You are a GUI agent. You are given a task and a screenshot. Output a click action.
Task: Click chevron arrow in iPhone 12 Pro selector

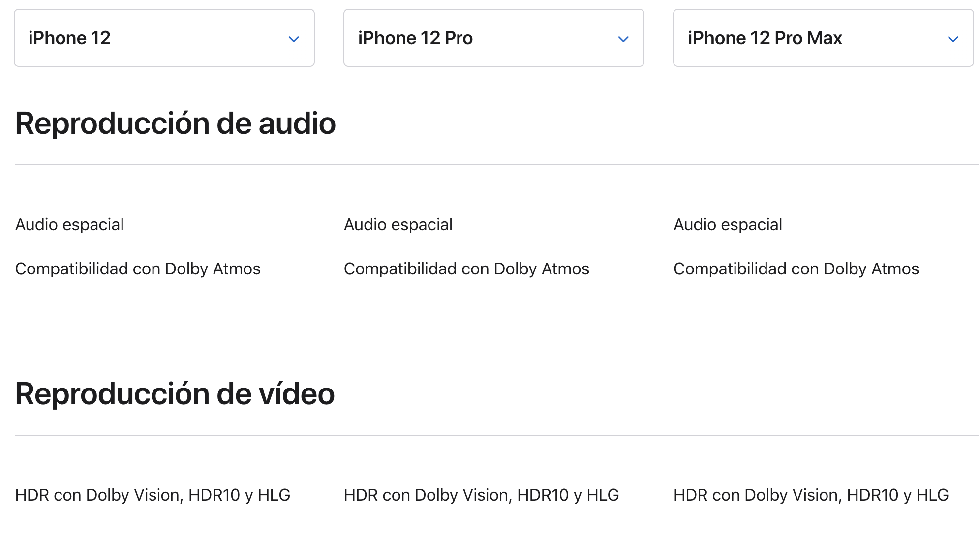[x=623, y=39]
